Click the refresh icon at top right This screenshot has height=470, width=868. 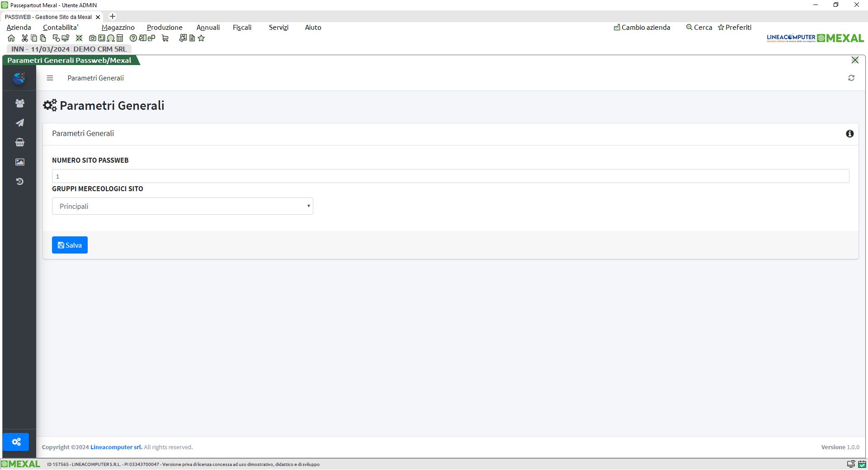[x=851, y=78]
